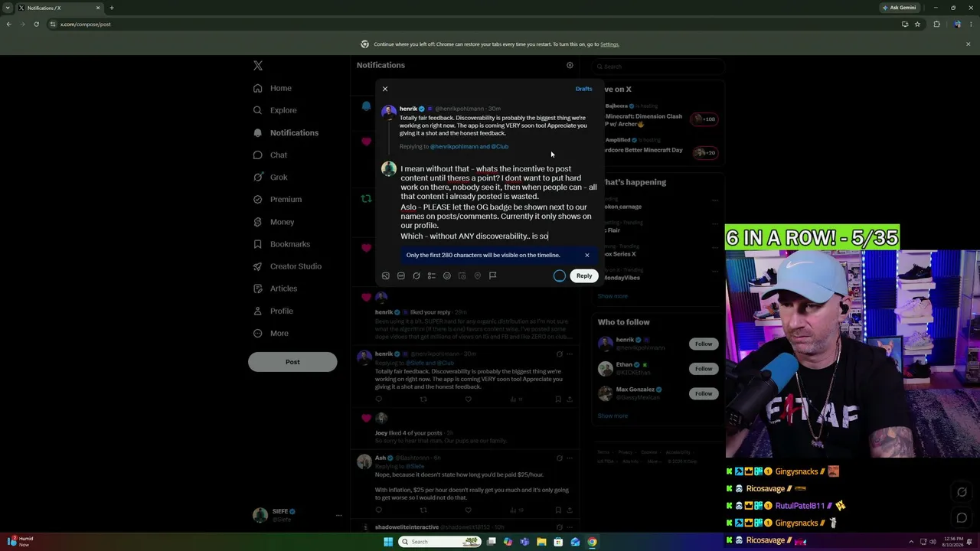Open Task View on the taskbar
This screenshot has height=551, width=980.
pyautogui.click(x=492, y=542)
